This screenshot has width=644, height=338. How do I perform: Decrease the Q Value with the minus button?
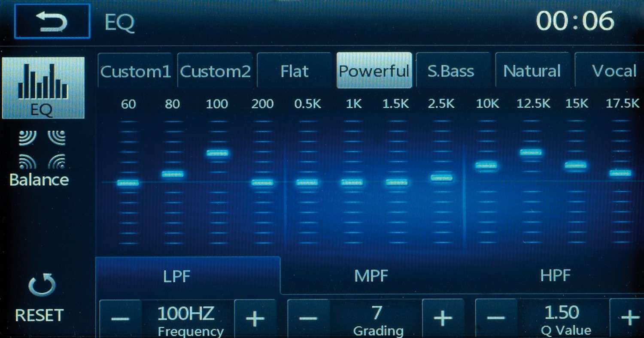tap(496, 318)
